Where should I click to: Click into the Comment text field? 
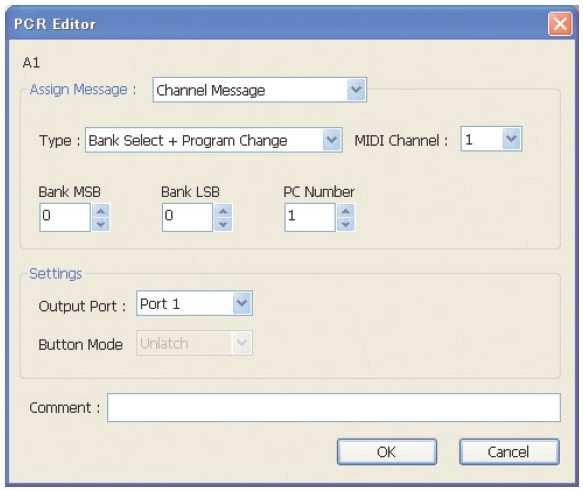tap(334, 407)
